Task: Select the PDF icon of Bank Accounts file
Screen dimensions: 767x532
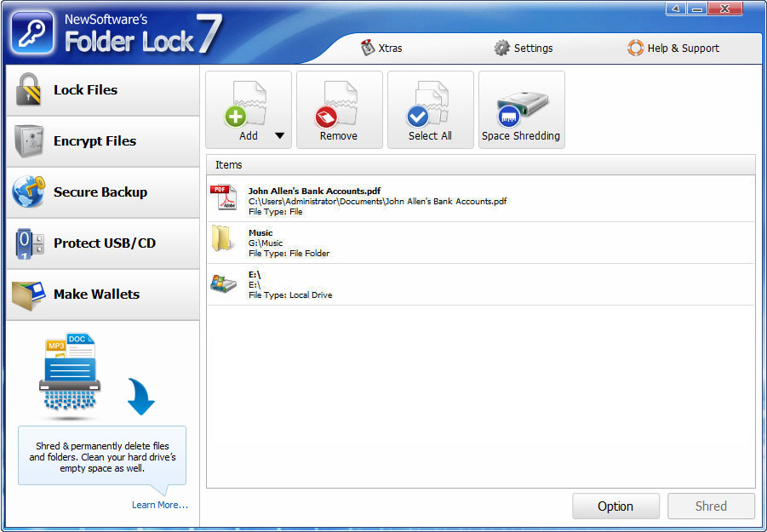Action: [x=224, y=197]
